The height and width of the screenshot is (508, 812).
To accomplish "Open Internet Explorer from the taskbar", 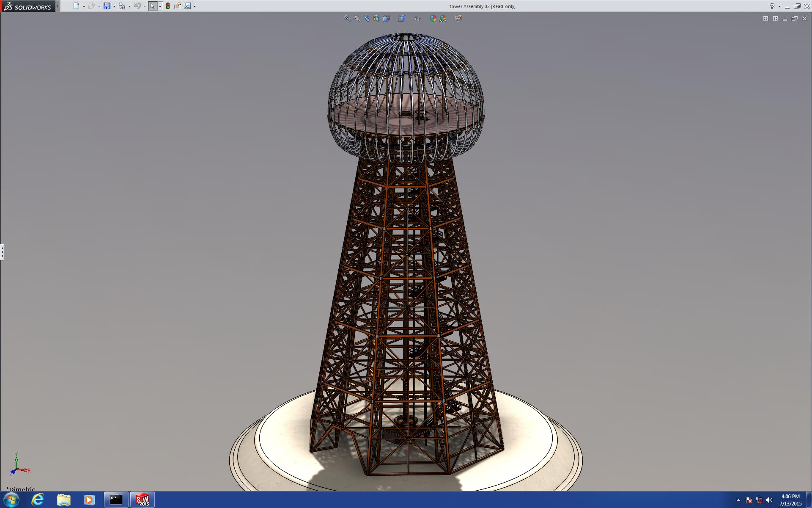I will tap(38, 500).
